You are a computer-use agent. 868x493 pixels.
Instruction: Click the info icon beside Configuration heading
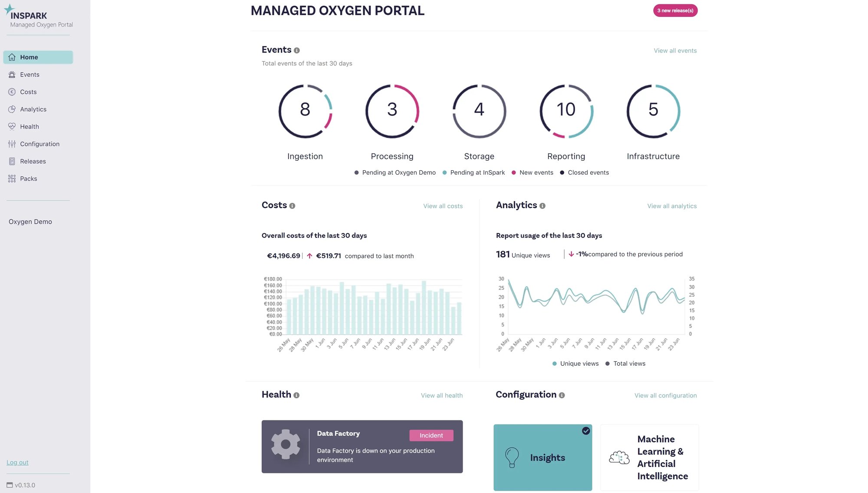pyautogui.click(x=562, y=395)
